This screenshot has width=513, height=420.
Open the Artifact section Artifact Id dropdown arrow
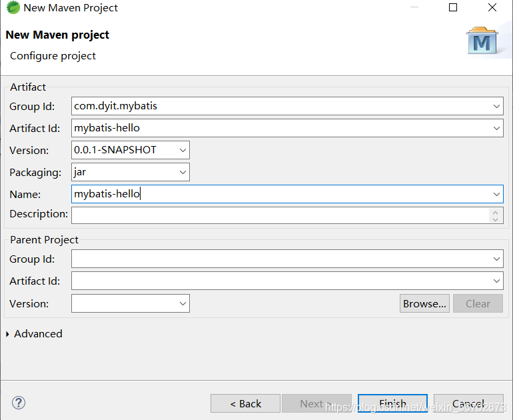coord(496,128)
